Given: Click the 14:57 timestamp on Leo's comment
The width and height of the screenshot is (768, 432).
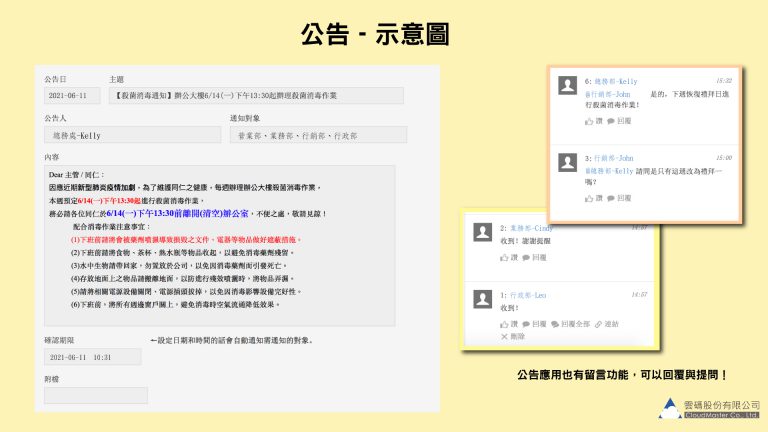Looking at the screenshot, I should (x=639, y=294).
